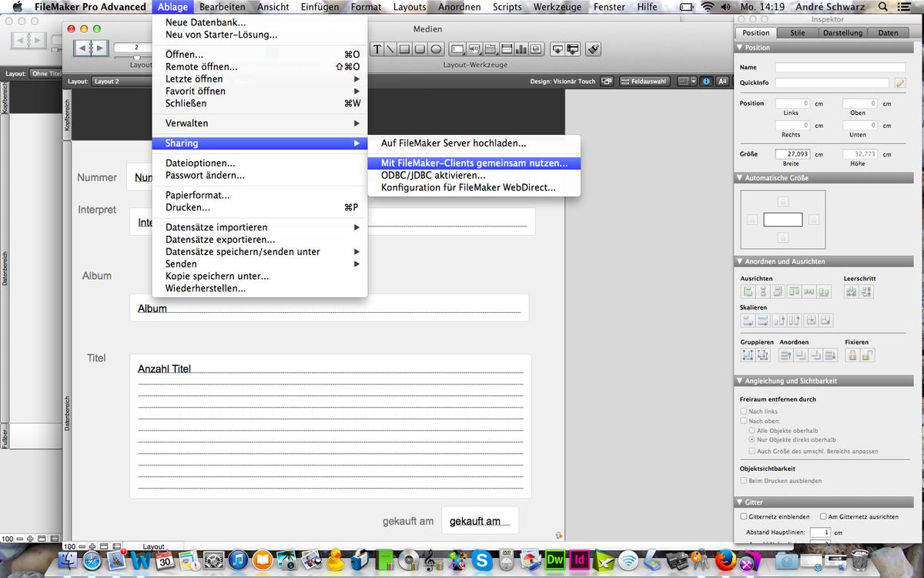Click the format bar Aa button
Image resolution: width=924 pixels, height=578 pixels.
click(723, 81)
